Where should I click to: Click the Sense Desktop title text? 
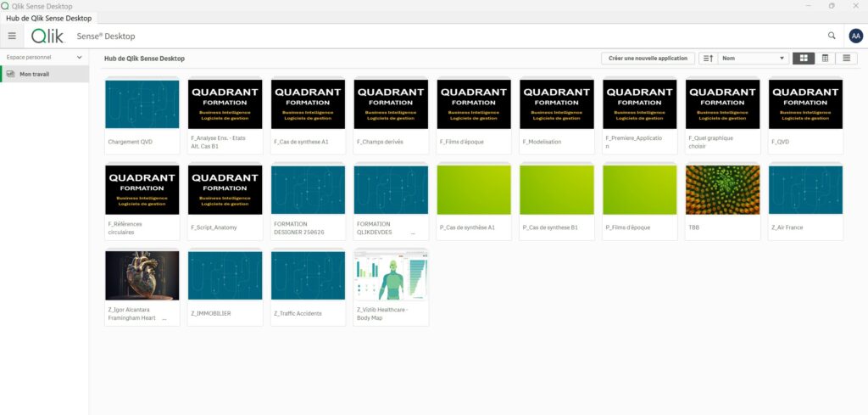(106, 36)
